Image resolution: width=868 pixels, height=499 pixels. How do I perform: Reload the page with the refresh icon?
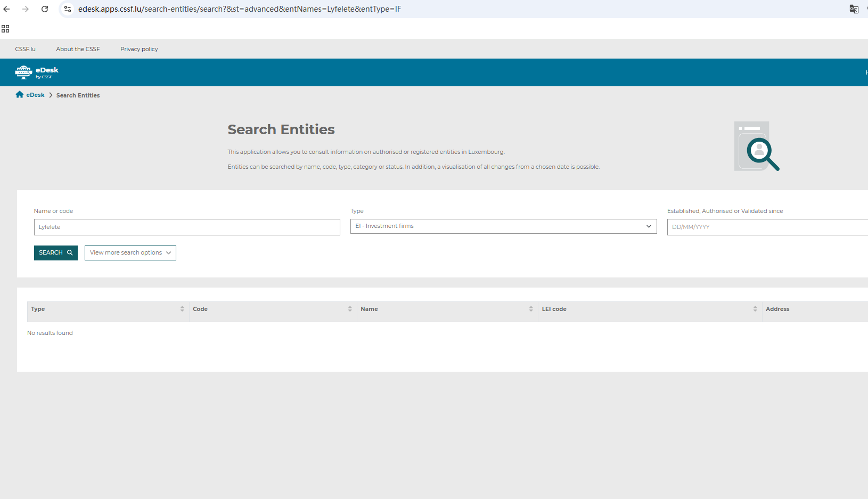tap(45, 9)
